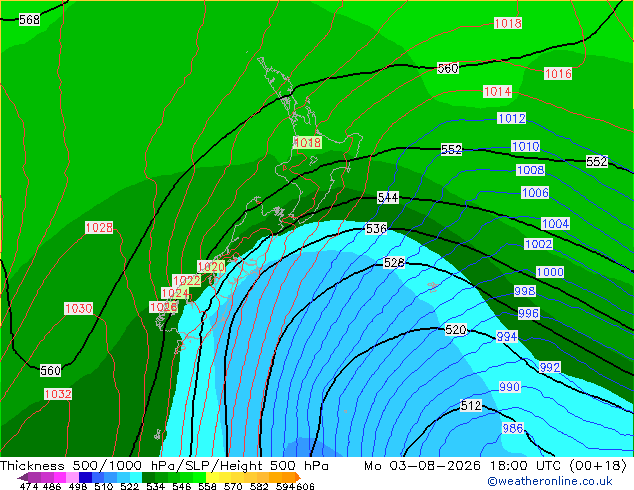Click the red 1020 isobar label
The height and width of the screenshot is (490, 634).
211,267
